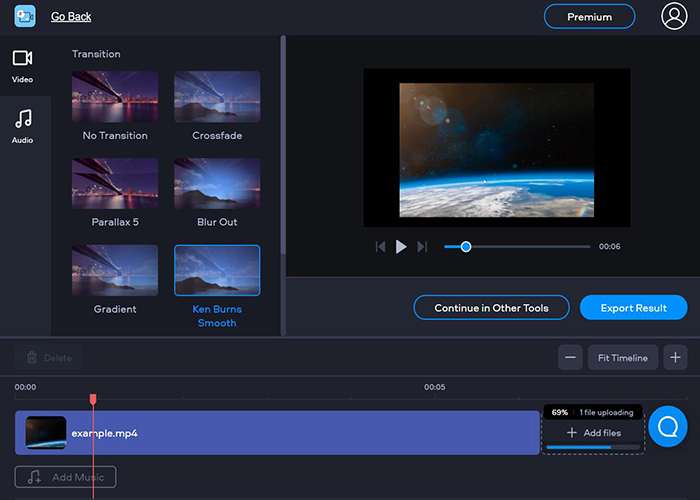This screenshot has height=500, width=700.
Task: Skip to previous clip
Action: tap(380, 246)
